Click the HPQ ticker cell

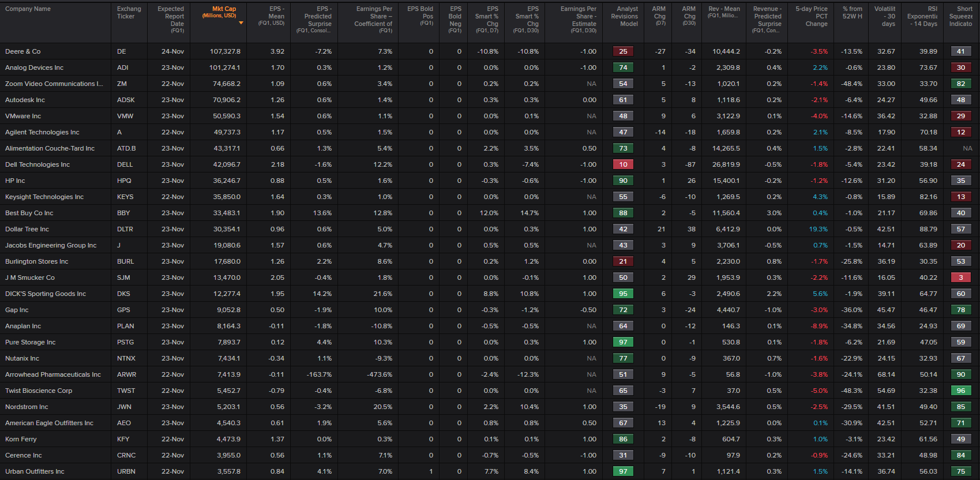(x=124, y=181)
